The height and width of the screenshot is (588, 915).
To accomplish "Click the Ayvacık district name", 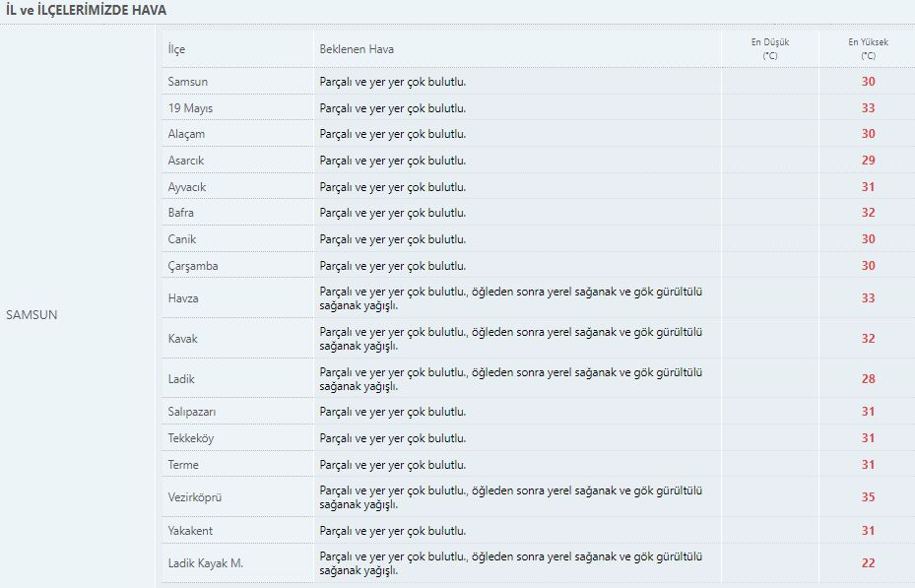I will click(x=187, y=187).
